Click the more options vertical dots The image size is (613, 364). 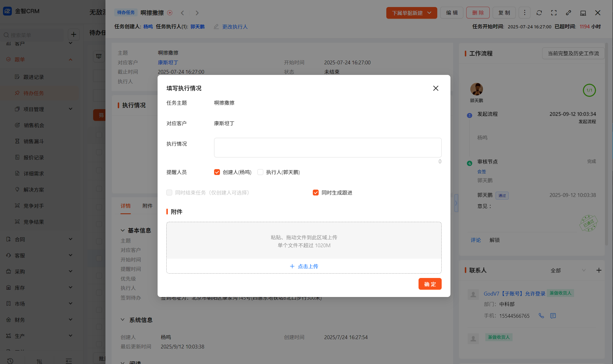click(x=525, y=13)
